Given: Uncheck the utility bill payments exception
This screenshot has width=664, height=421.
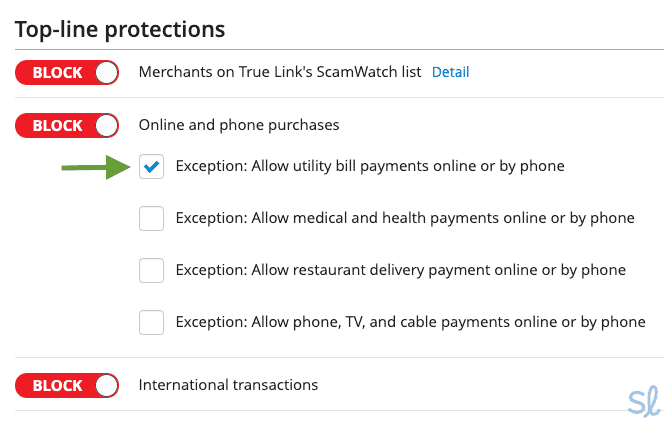Looking at the screenshot, I should point(152,167).
